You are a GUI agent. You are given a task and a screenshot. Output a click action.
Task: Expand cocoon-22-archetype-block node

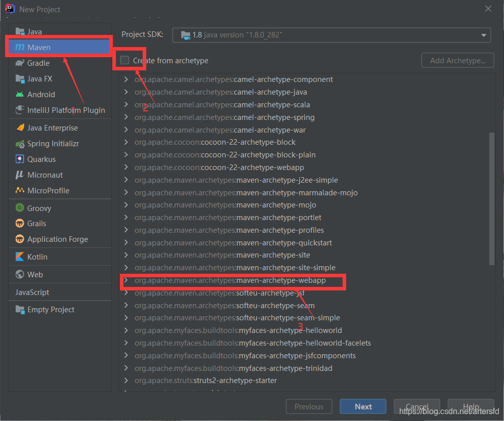(126, 142)
